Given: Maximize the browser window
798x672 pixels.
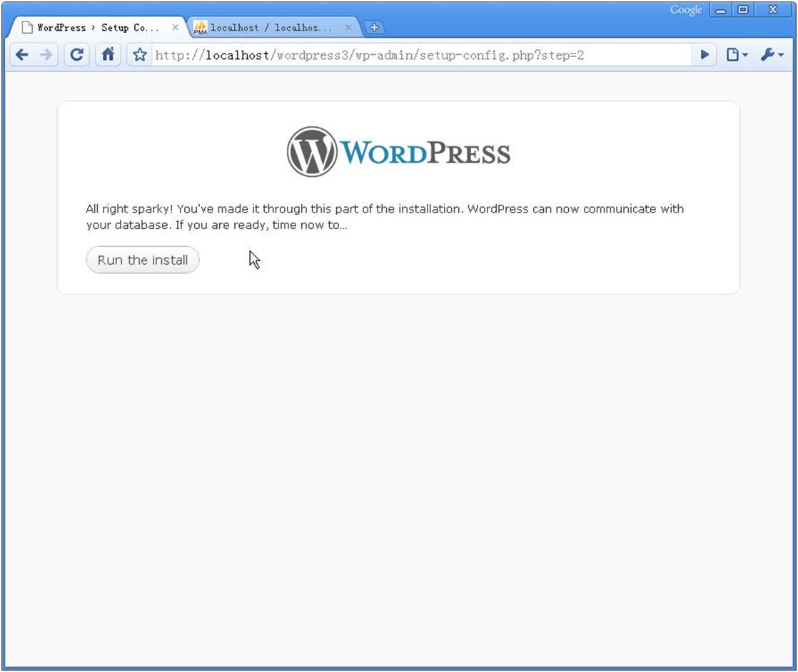Looking at the screenshot, I should [743, 10].
